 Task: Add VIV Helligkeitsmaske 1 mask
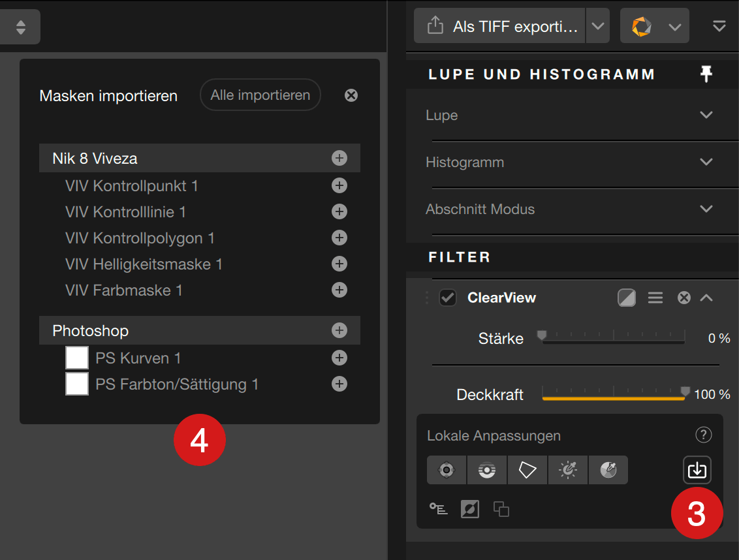(x=339, y=264)
